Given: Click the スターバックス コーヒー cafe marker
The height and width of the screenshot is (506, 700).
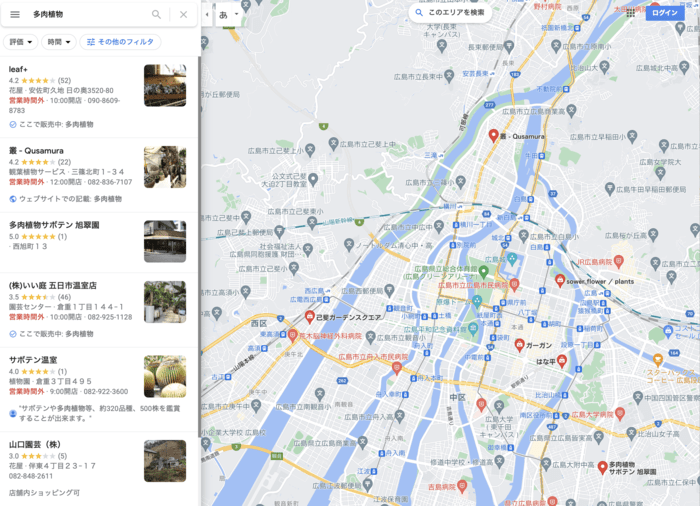Looking at the screenshot, I should click(658, 359).
